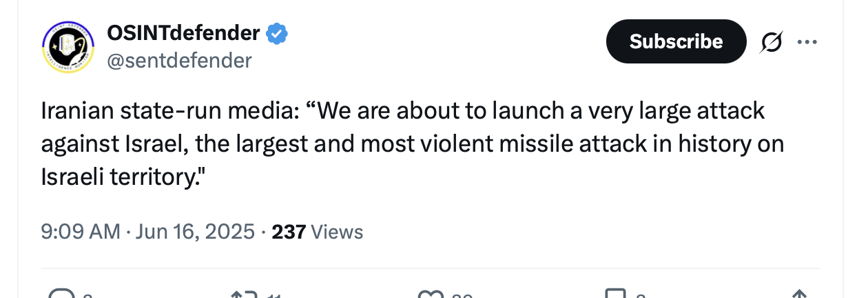Click the 9:09 AM timestamp

pyautogui.click(x=81, y=232)
